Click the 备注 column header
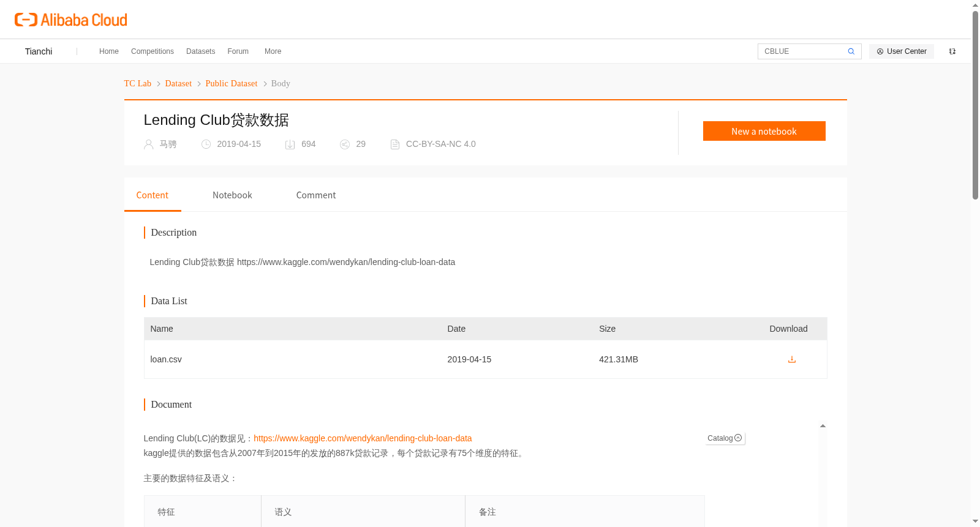Viewport: 980px width, 527px height. tap(488, 512)
